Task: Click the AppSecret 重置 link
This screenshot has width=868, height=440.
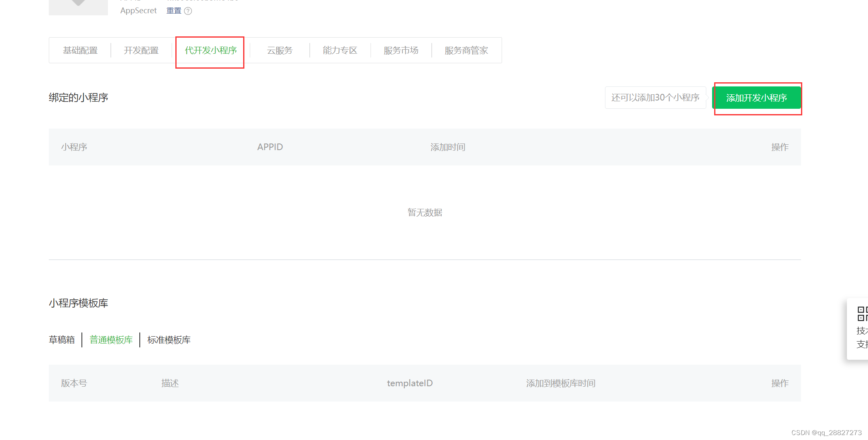Action: click(174, 11)
